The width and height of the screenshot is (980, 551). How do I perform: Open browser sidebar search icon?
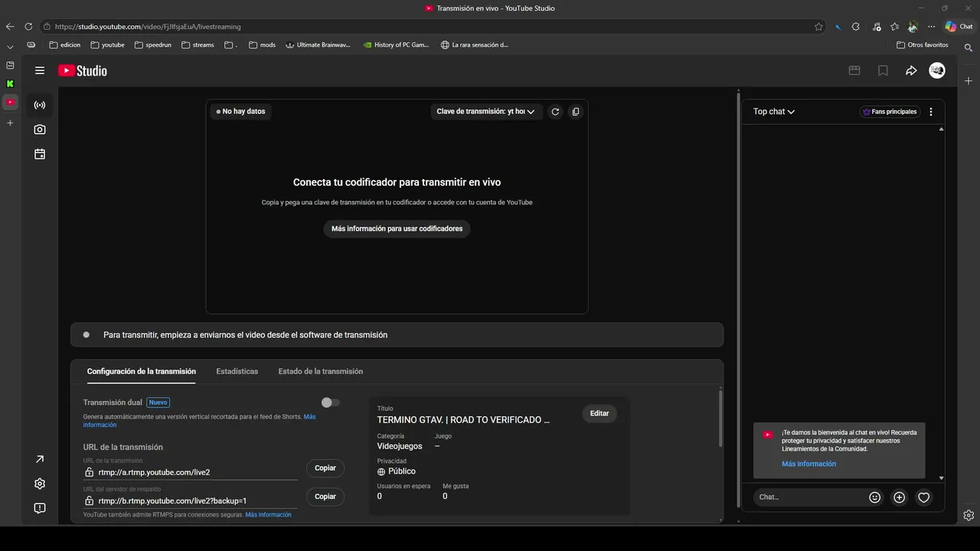pos(969,47)
